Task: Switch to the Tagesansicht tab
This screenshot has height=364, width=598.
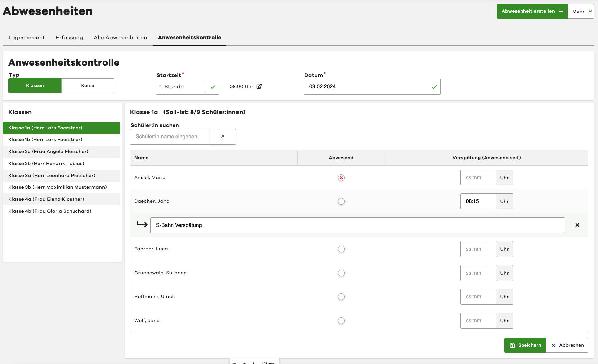Action: point(26,38)
